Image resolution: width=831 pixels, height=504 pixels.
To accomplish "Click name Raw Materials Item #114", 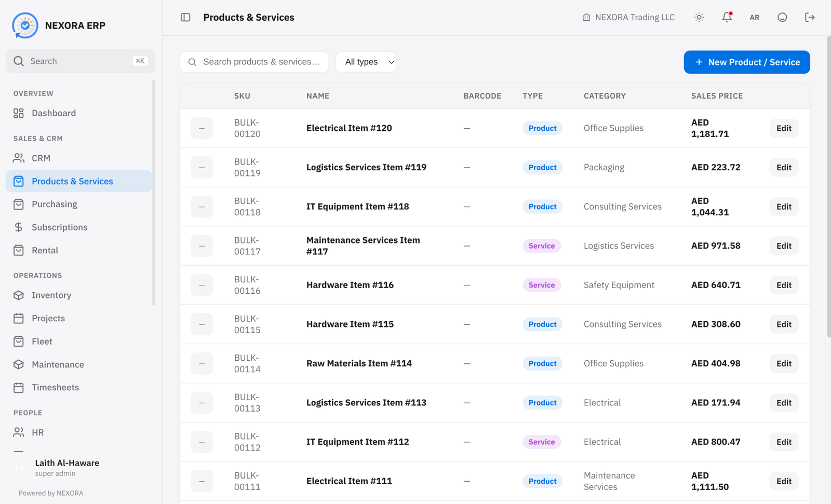I will pos(359,363).
